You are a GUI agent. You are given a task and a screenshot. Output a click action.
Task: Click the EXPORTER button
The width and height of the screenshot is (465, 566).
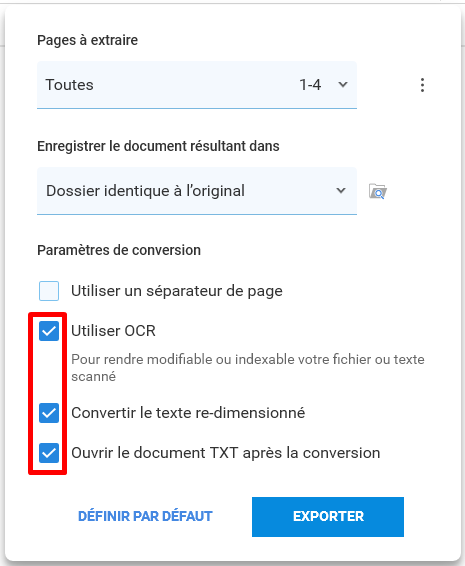[328, 517]
